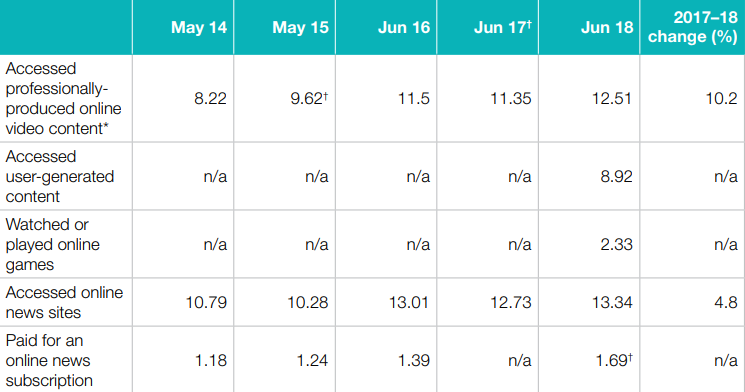Click the user-generated content row label

click(x=60, y=176)
